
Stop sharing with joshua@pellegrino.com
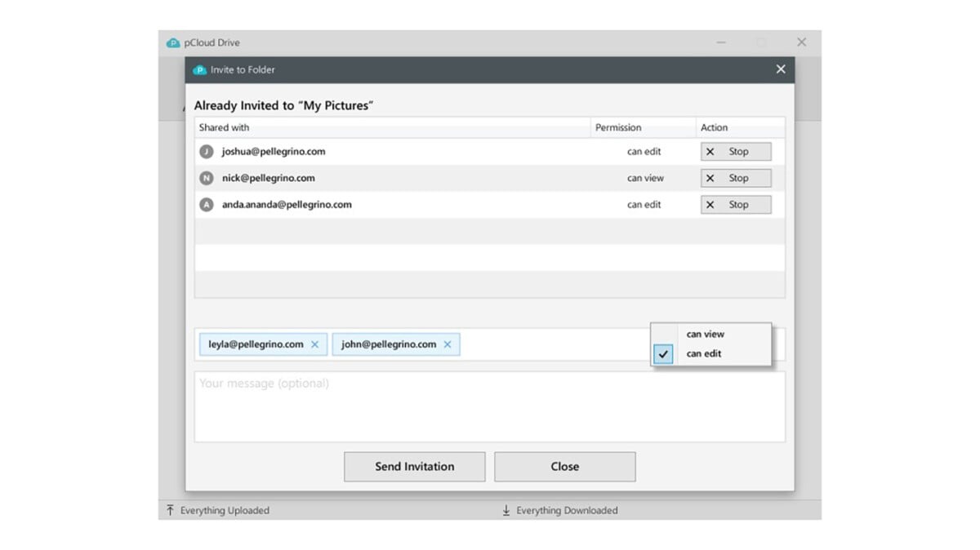pos(736,152)
